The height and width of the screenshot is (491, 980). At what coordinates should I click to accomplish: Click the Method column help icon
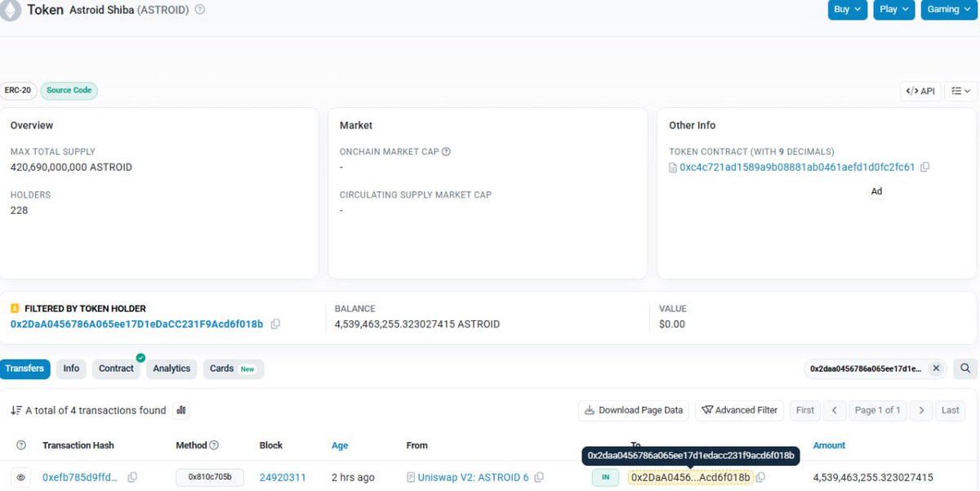[x=214, y=445]
